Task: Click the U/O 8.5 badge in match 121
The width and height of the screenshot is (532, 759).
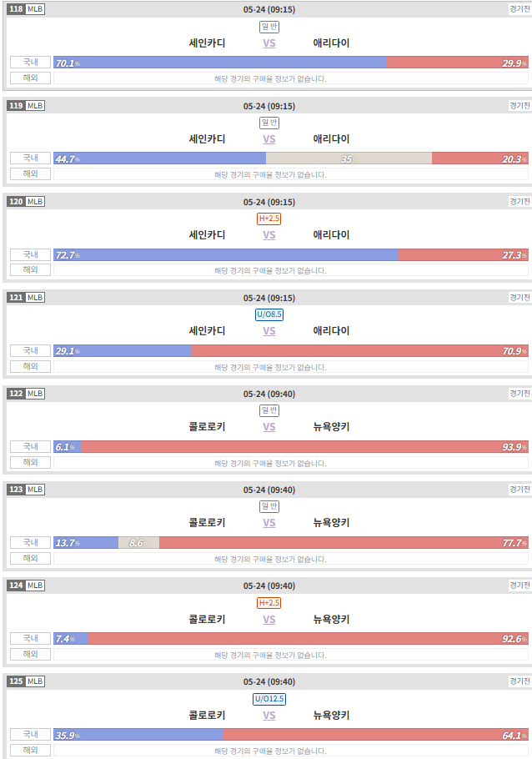Action: pos(269,314)
